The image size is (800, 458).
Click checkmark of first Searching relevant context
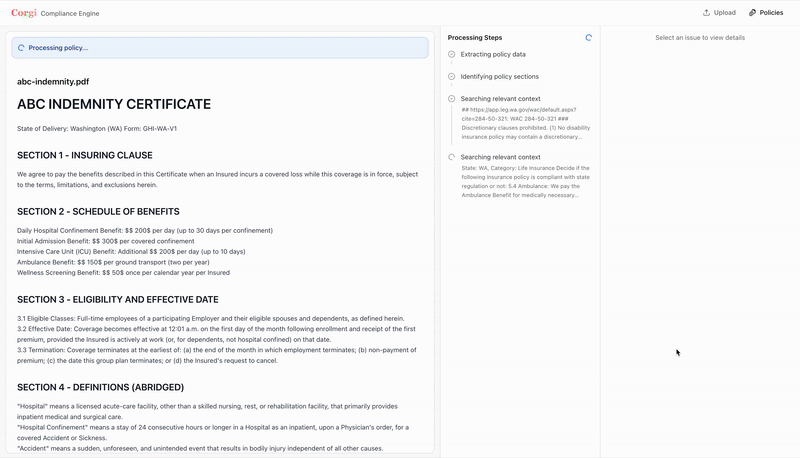click(x=452, y=99)
